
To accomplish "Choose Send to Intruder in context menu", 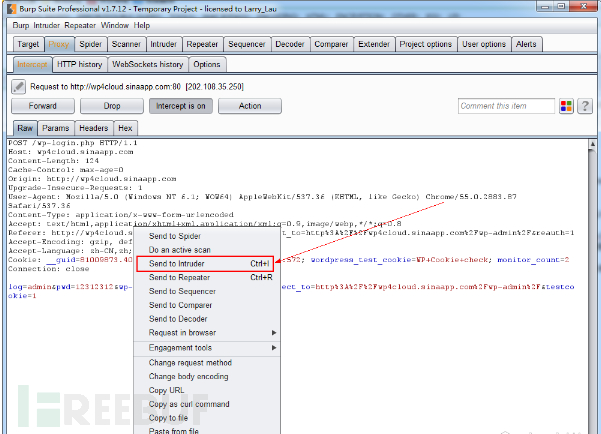I will click(205, 264).
